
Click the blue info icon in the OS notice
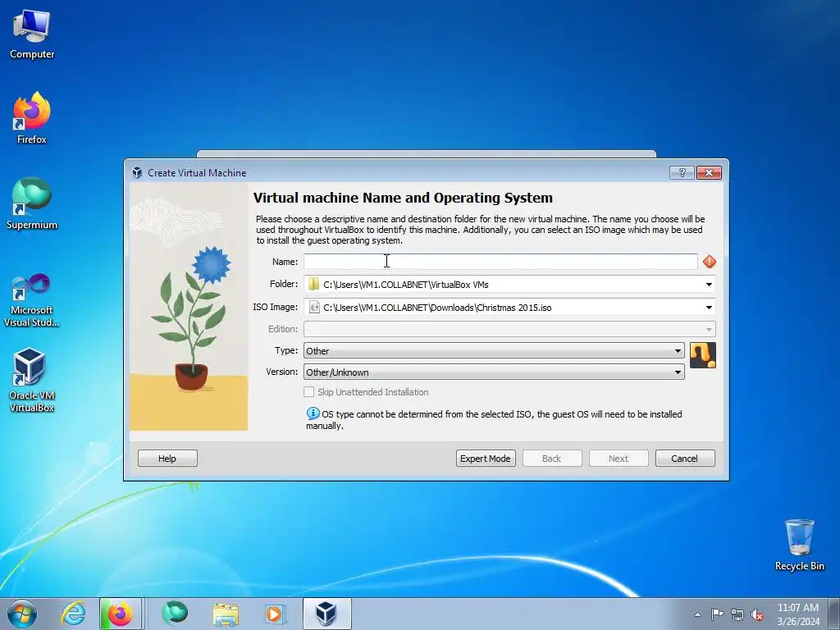coord(313,413)
